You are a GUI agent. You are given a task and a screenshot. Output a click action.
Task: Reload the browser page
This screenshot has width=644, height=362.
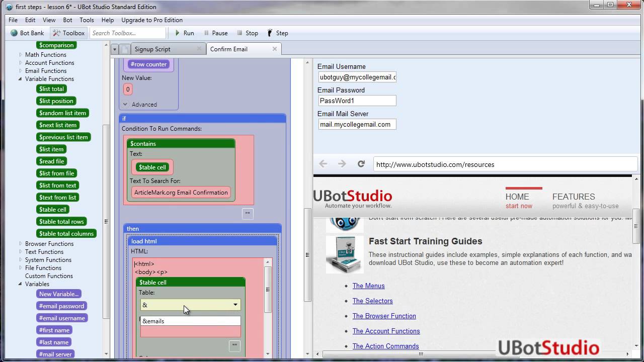[361, 164]
